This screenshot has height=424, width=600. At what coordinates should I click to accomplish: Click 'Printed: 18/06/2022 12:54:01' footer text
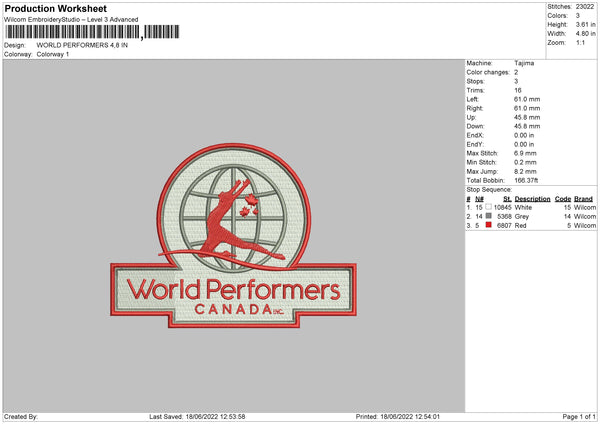pyautogui.click(x=398, y=417)
